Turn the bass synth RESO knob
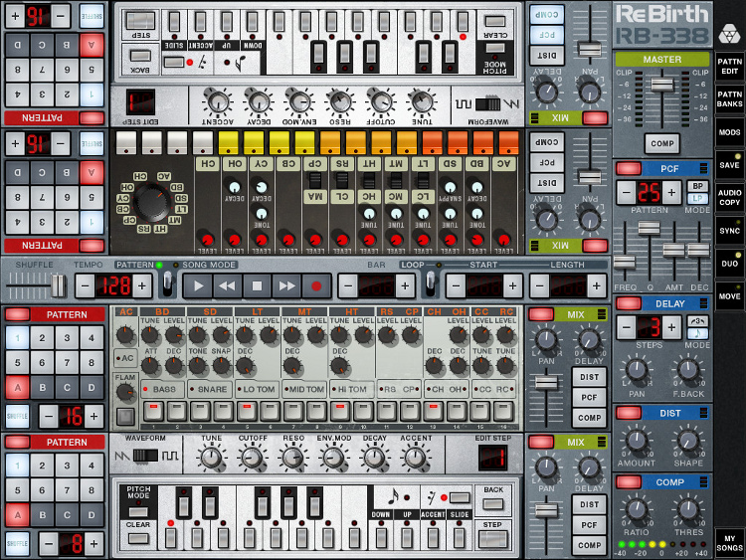This screenshot has height=560, width=746. pyautogui.click(x=292, y=458)
